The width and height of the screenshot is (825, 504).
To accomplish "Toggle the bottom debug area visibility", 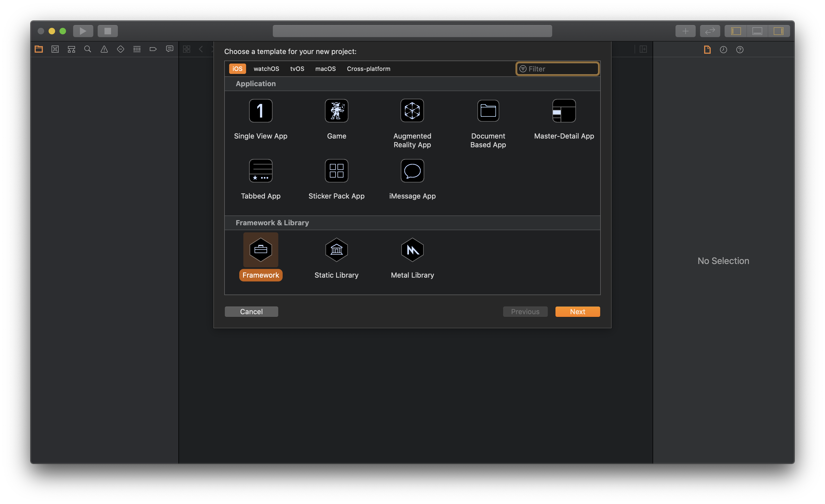I will click(757, 31).
